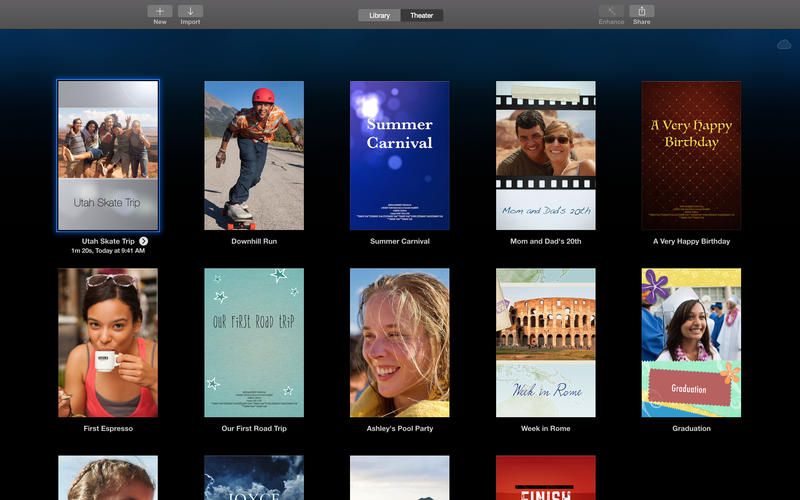
Task: Open the First Espresso poster
Action: click(x=108, y=342)
